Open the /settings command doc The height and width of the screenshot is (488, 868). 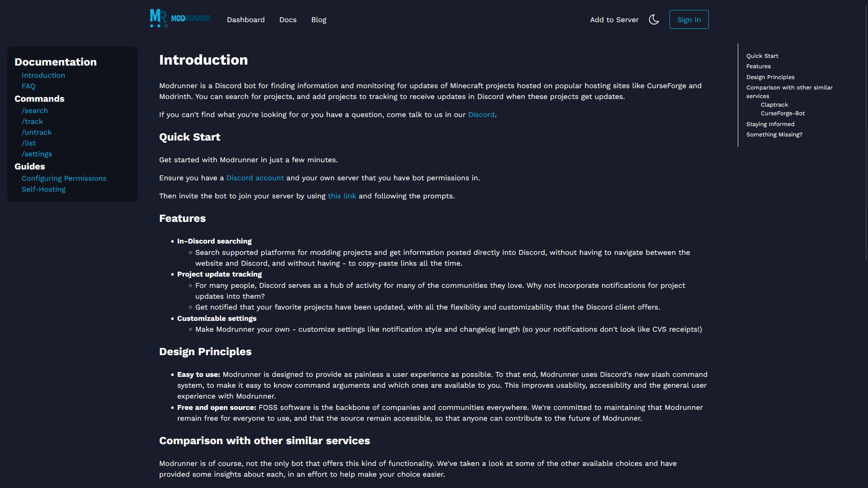point(37,154)
